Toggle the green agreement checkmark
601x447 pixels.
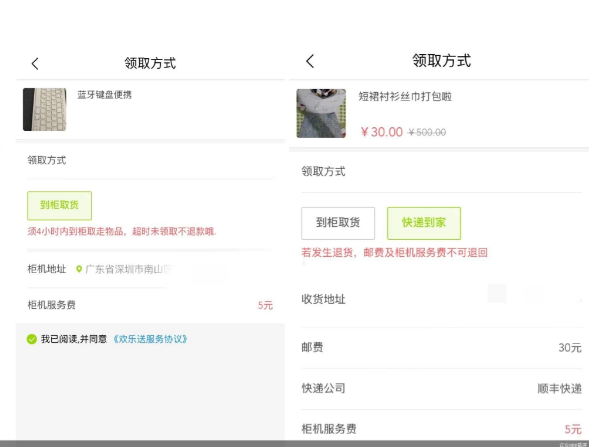pos(32,339)
